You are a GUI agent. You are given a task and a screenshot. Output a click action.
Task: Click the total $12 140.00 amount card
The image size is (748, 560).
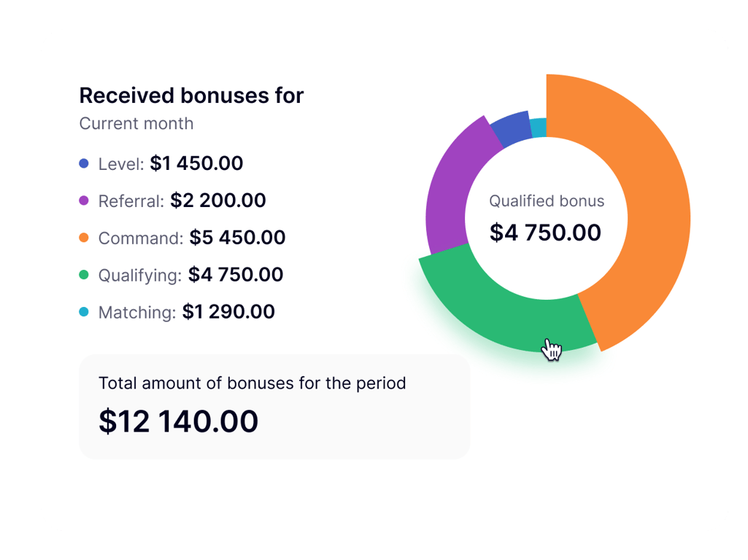274,407
